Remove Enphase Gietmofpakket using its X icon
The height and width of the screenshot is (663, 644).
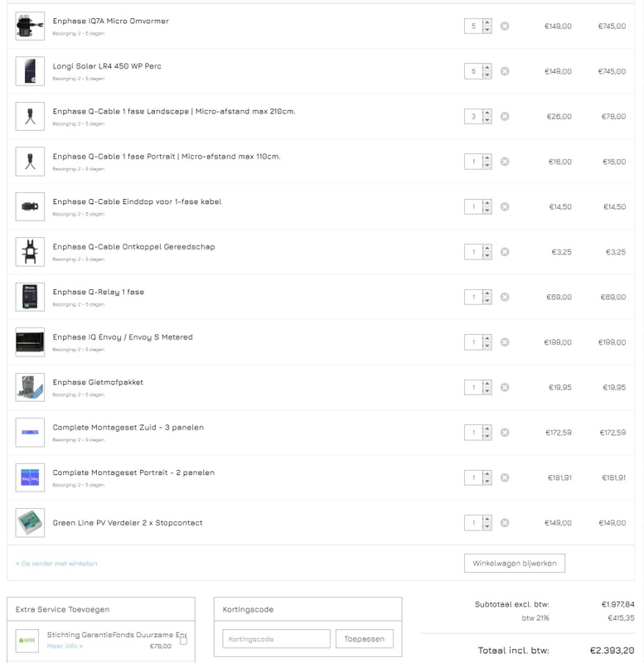click(505, 387)
